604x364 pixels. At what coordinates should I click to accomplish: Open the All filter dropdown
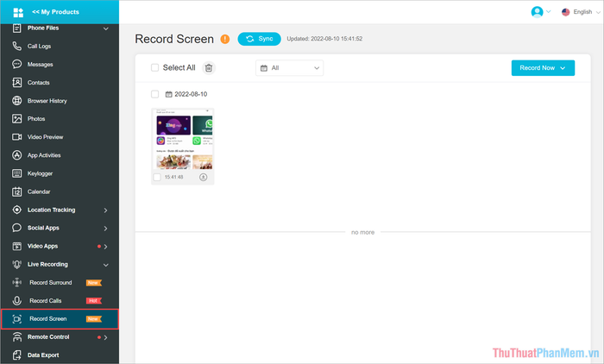click(289, 67)
